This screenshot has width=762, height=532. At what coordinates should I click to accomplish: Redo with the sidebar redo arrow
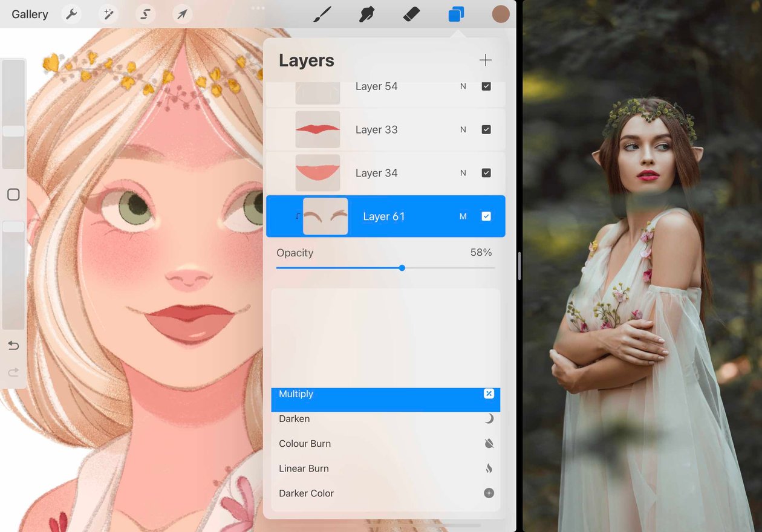[13, 372]
